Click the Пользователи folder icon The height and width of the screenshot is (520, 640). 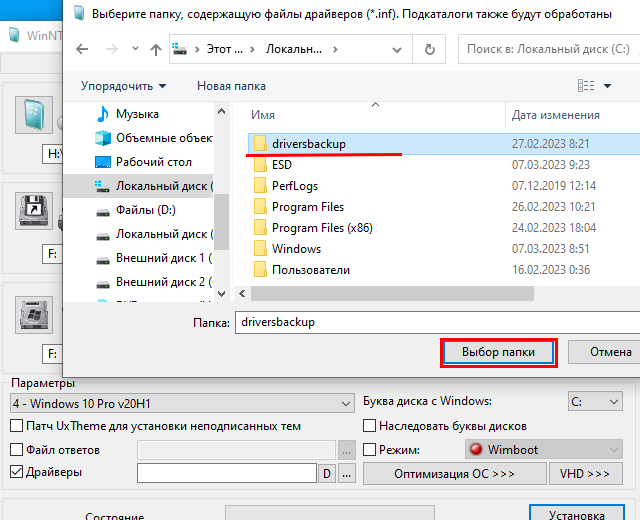tap(260, 269)
